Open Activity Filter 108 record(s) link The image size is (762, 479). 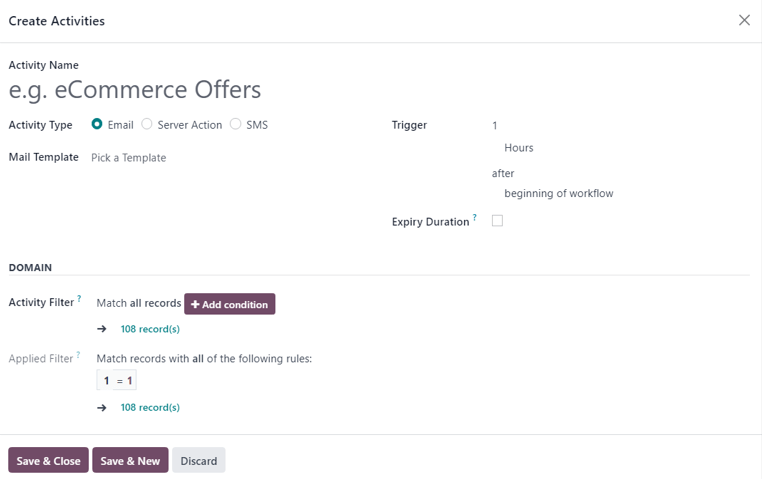pos(150,329)
